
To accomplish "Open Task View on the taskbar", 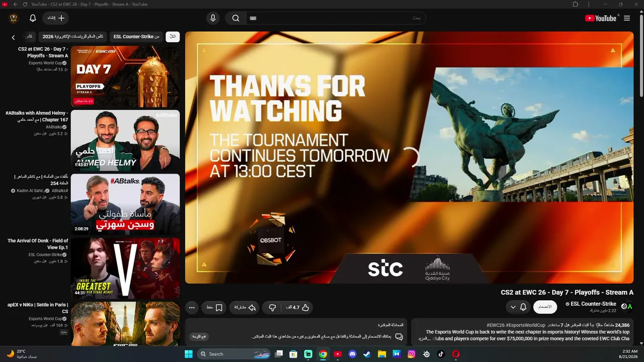I will (279, 354).
